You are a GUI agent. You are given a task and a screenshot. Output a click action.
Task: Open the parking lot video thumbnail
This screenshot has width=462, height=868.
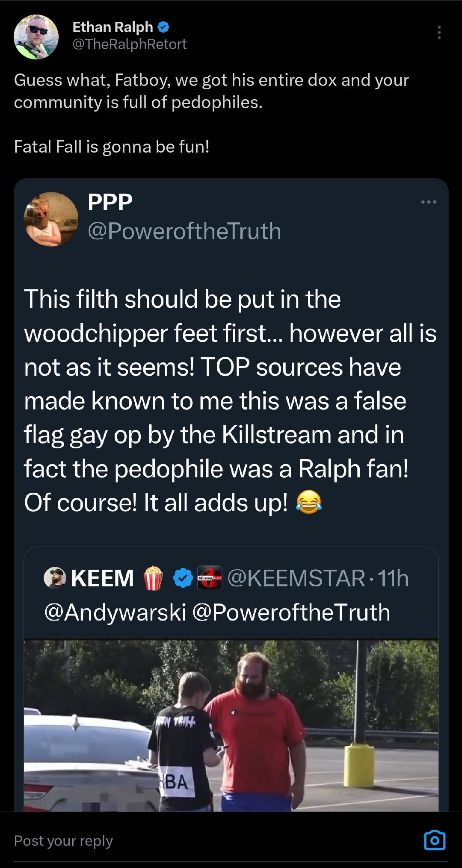pos(231,725)
